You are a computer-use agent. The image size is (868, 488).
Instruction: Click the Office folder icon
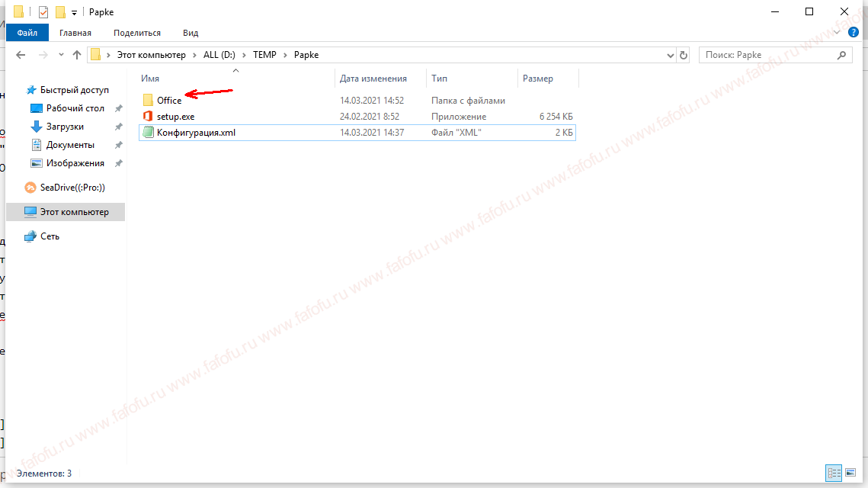pyautogui.click(x=148, y=100)
